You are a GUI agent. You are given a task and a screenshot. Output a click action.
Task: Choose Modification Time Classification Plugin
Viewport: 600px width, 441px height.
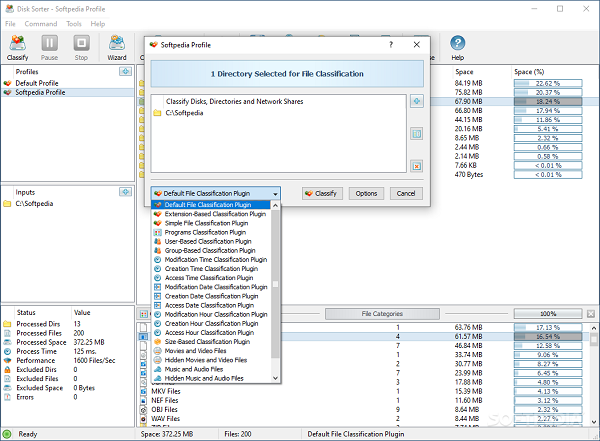click(x=211, y=260)
